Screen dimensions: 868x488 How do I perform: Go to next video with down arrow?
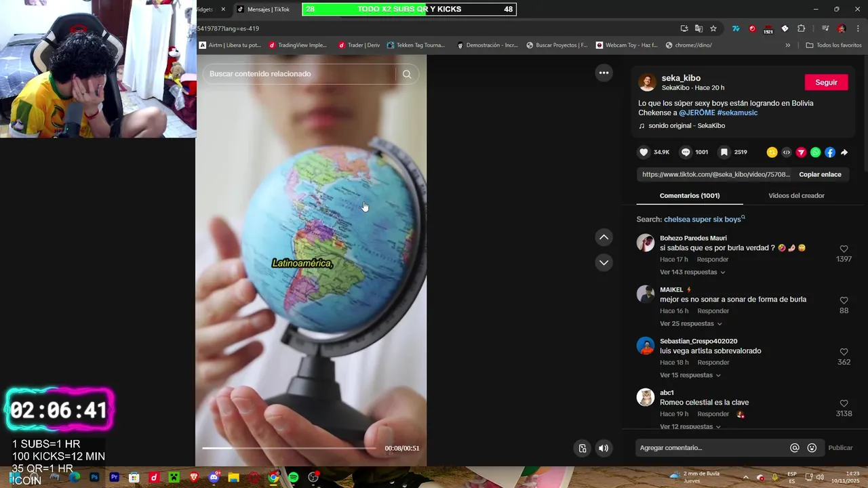(604, 262)
